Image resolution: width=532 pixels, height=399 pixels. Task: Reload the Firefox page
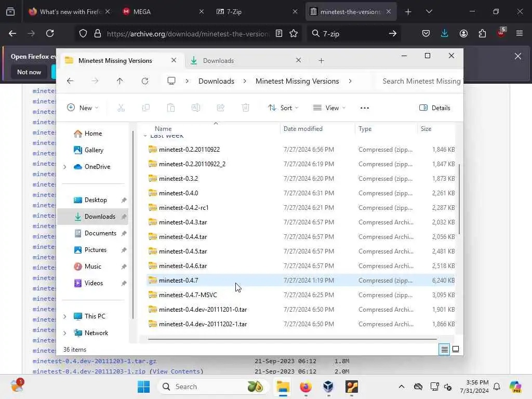click(x=50, y=33)
